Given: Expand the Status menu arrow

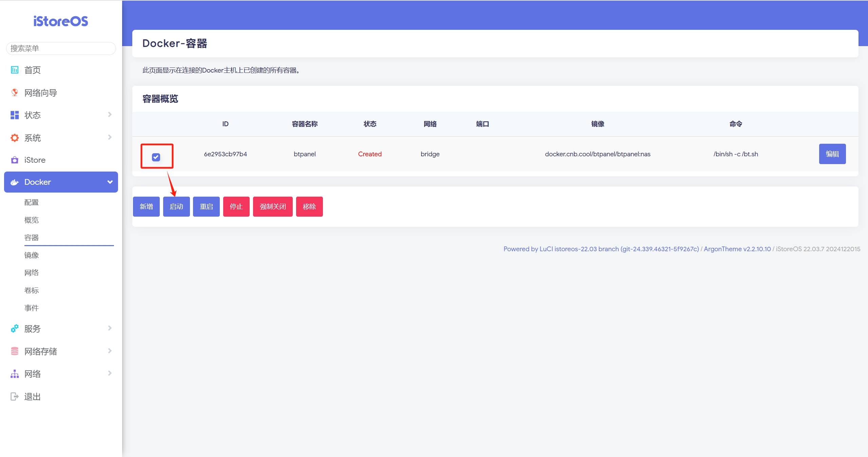Looking at the screenshot, I should [x=110, y=115].
